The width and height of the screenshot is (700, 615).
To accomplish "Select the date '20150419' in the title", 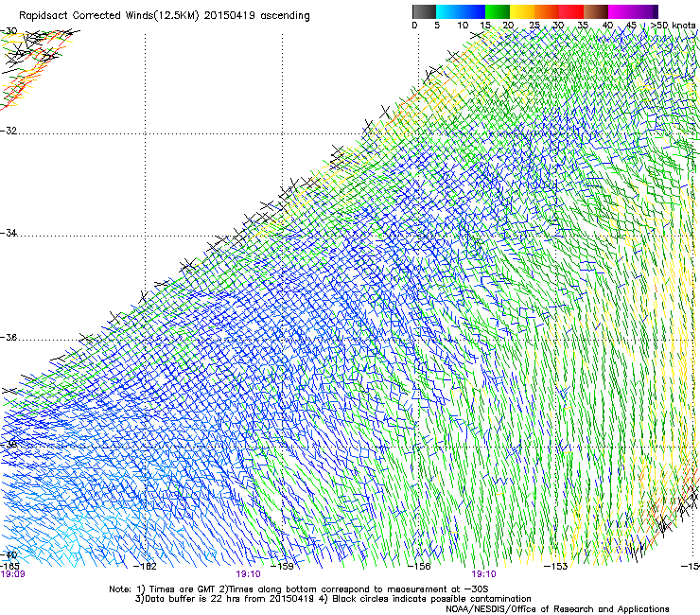I will pos(230,16).
